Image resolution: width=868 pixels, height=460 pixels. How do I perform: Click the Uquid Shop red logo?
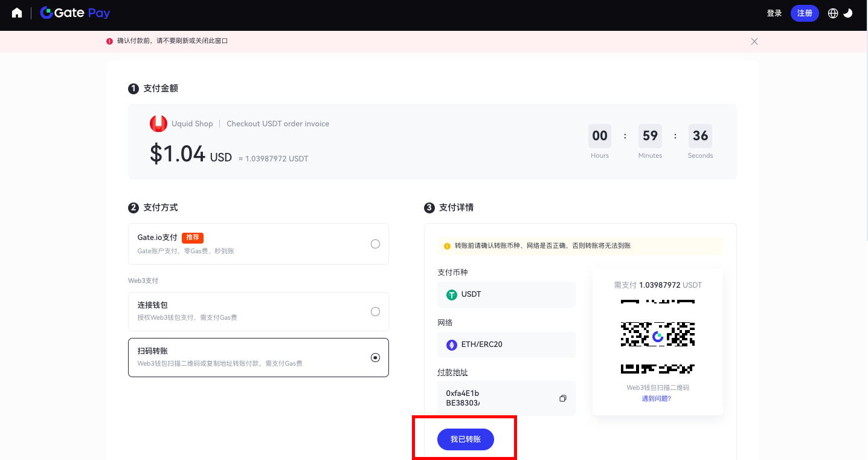coord(158,123)
